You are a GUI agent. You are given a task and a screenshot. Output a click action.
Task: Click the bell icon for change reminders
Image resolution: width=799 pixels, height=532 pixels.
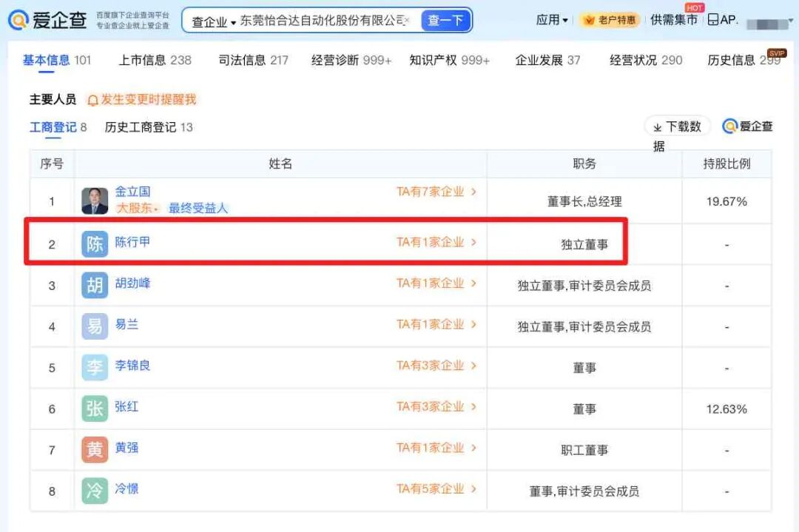pos(93,100)
